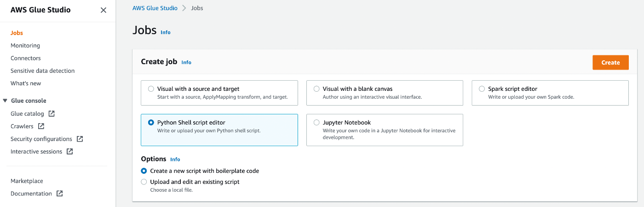Collapse the Glue console section
Viewport: 644px width, 207px height.
tap(5, 101)
